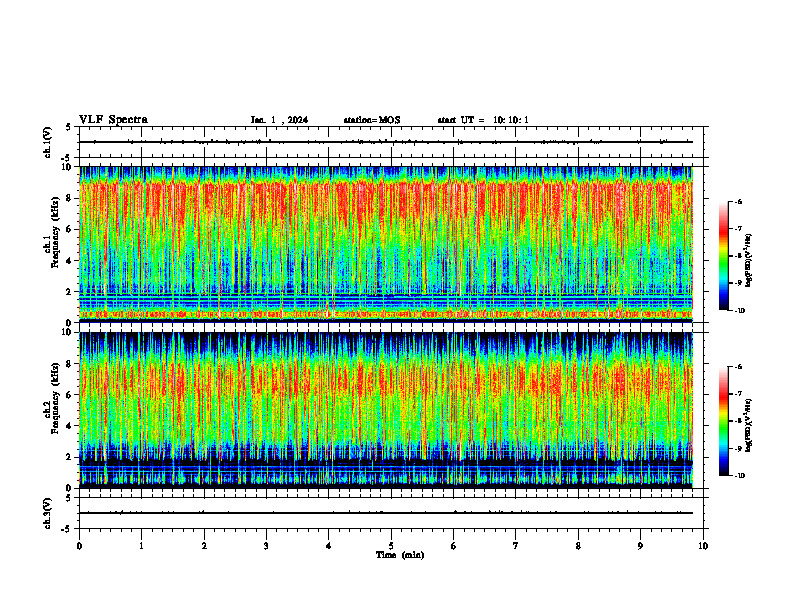Click the "start UT = 10:10:1" text
Image resolution: width=792 pixels, height=612 pixels.
pyautogui.click(x=483, y=120)
